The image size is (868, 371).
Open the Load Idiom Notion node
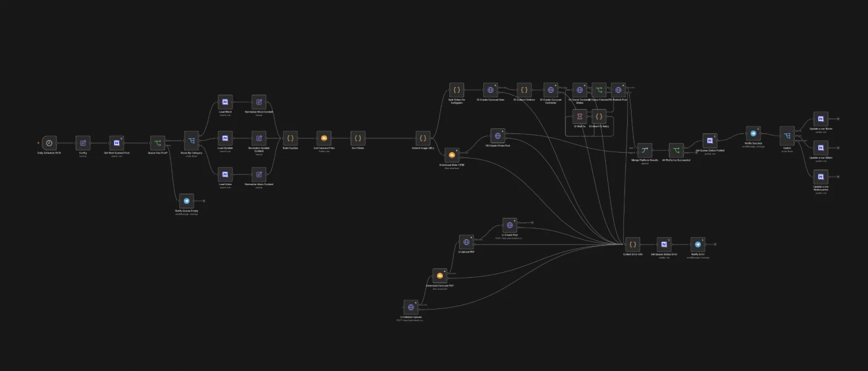click(225, 175)
